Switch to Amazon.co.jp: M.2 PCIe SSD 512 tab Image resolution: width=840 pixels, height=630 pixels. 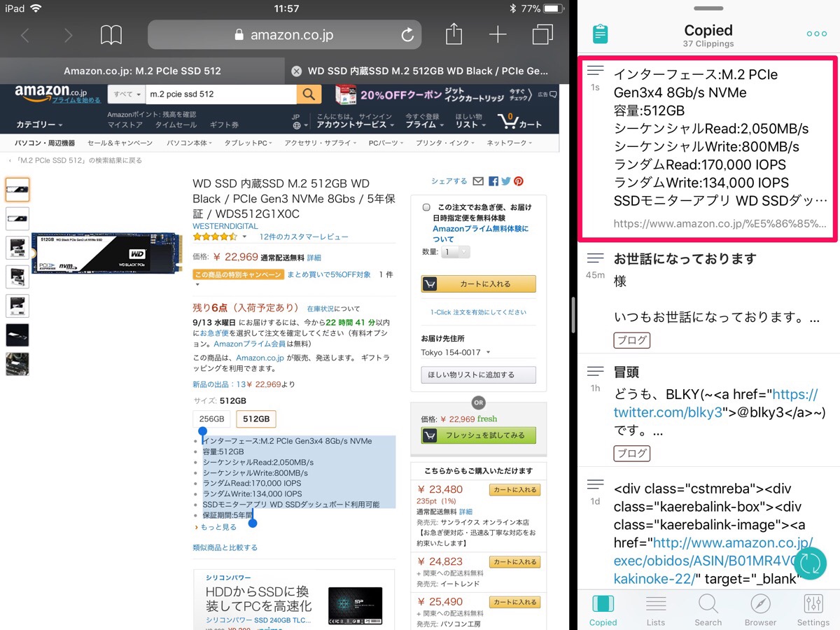pos(142,71)
